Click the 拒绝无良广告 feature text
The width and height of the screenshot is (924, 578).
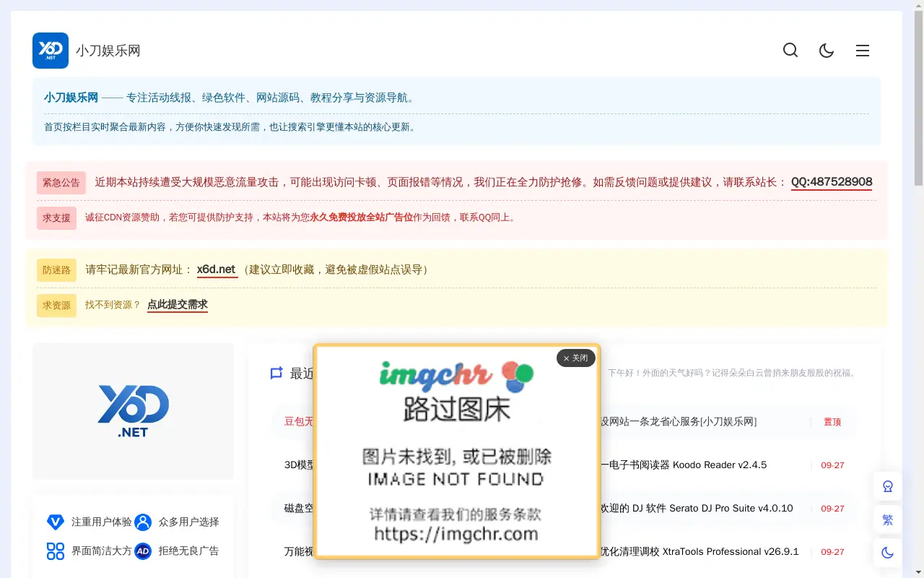[x=189, y=551]
